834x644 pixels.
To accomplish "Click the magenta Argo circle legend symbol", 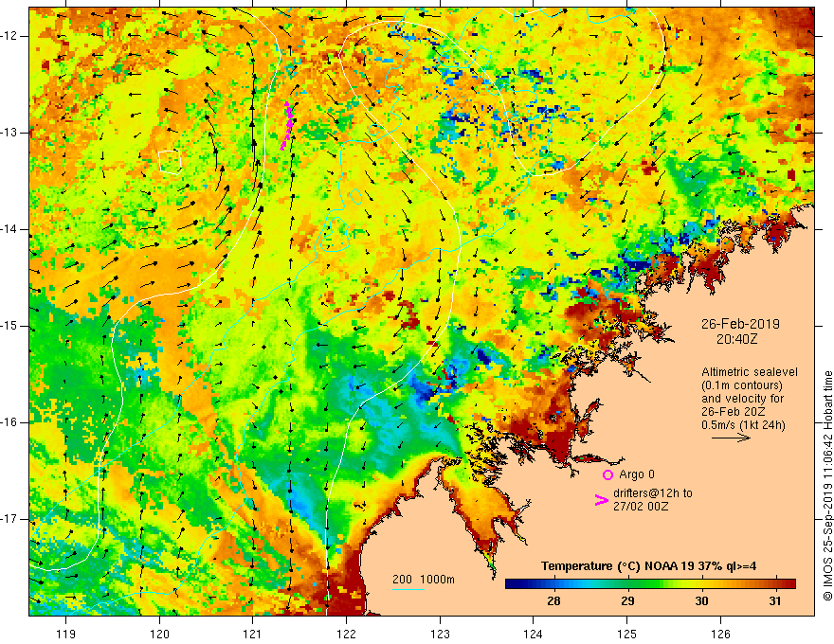I will [x=607, y=474].
